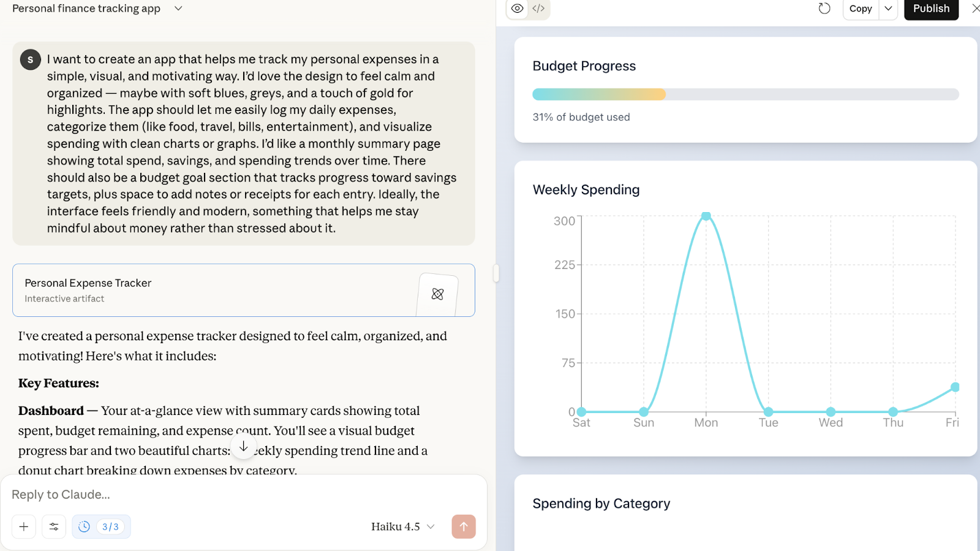
Task: Click the Mon data point on chart
Action: (x=706, y=216)
